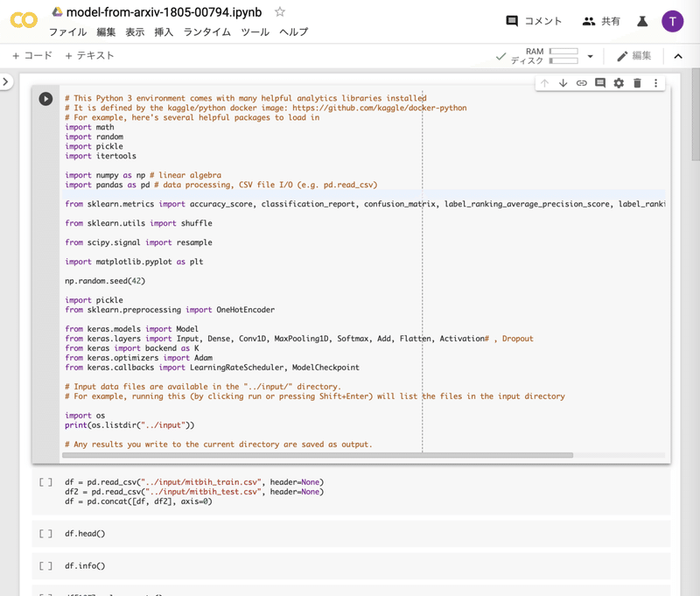This screenshot has width=700, height=596.
Task: Open the purple T account avatar
Action: point(672,21)
